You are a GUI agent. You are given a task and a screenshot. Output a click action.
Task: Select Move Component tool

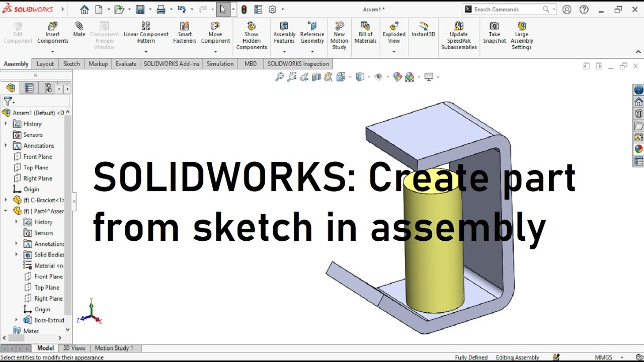[x=215, y=33]
